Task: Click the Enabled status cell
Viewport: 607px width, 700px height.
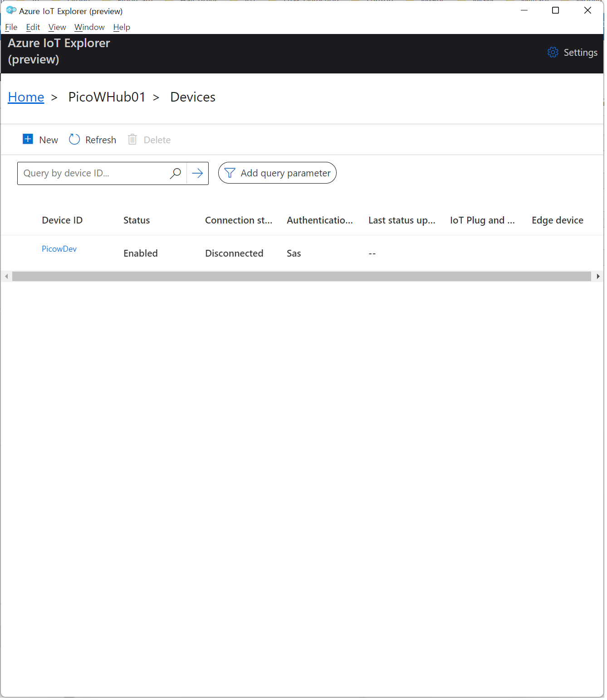Action: point(141,253)
